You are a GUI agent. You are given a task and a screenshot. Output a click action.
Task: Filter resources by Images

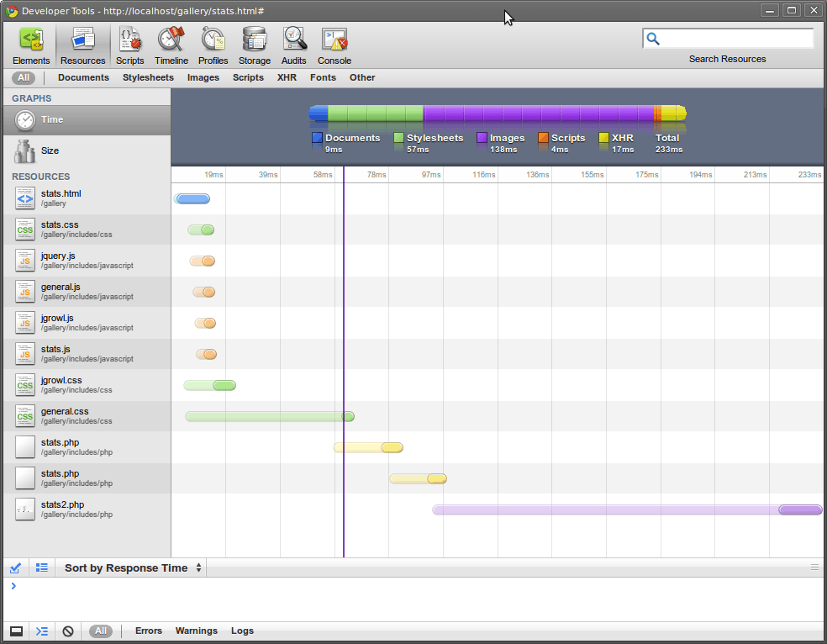point(203,77)
